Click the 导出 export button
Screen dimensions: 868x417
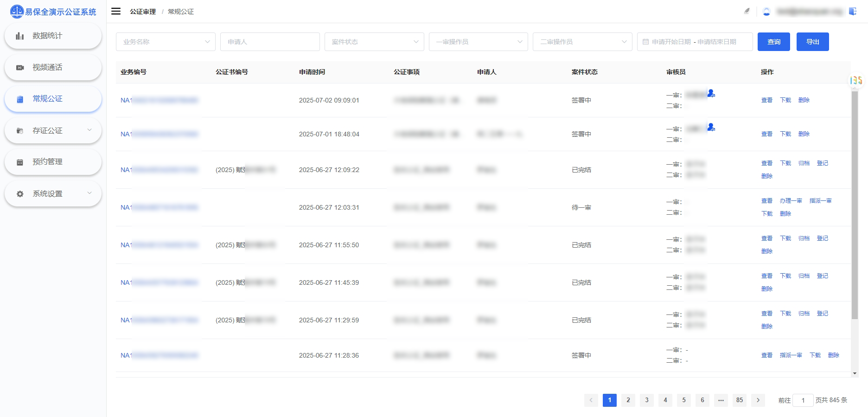[x=812, y=42]
